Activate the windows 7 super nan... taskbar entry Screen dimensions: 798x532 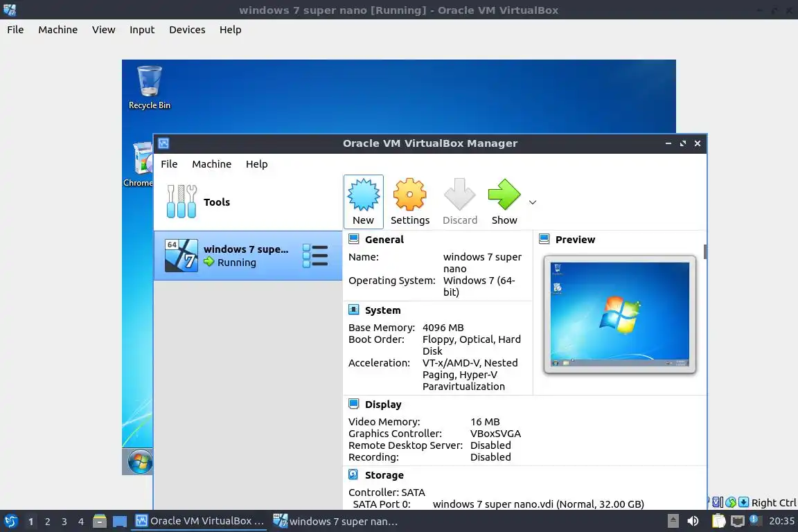click(x=336, y=521)
